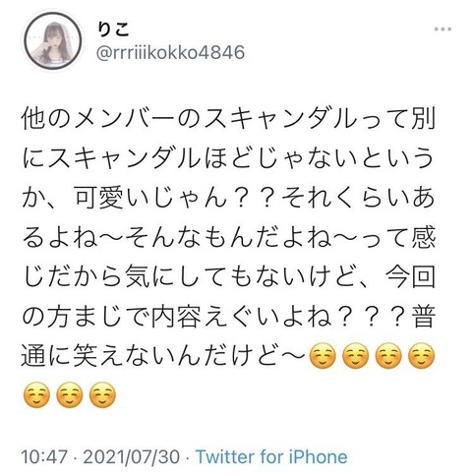Open the Twitter for iPhone source link
Image resolution: width=472 pixels, height=476 pixels.
271,456
